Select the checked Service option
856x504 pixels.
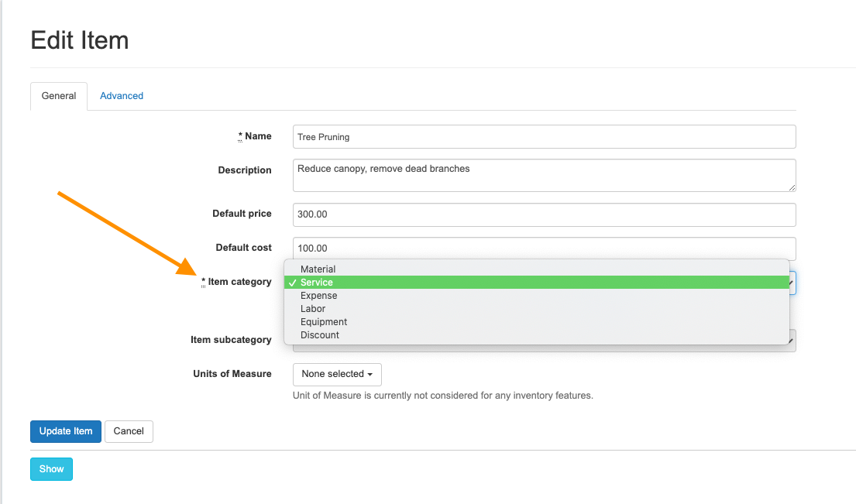(x=317, y=283)
